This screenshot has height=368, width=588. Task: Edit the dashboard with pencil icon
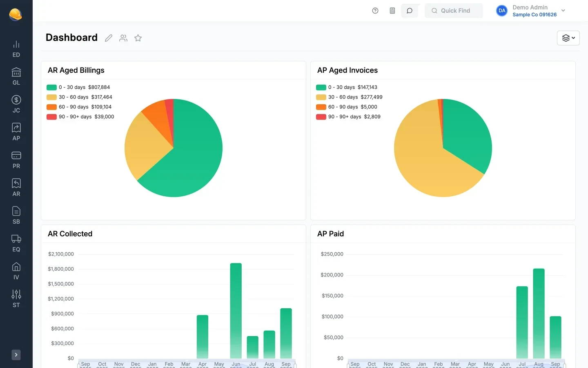[x=109, y=38]
